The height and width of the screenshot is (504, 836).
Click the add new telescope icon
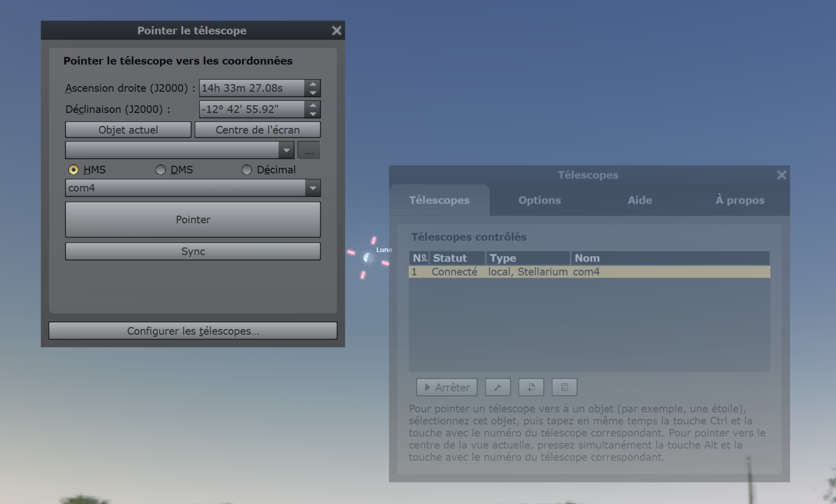[531, 387]
